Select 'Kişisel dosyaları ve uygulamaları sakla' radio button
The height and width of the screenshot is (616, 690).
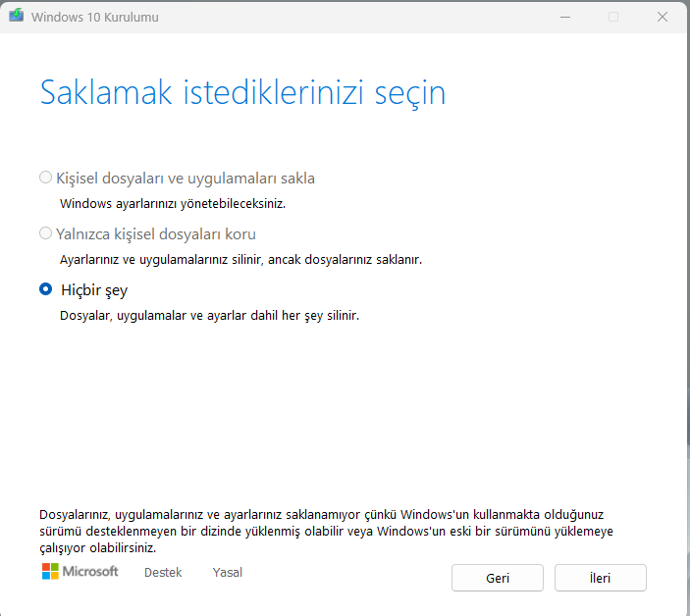(45, 178)
